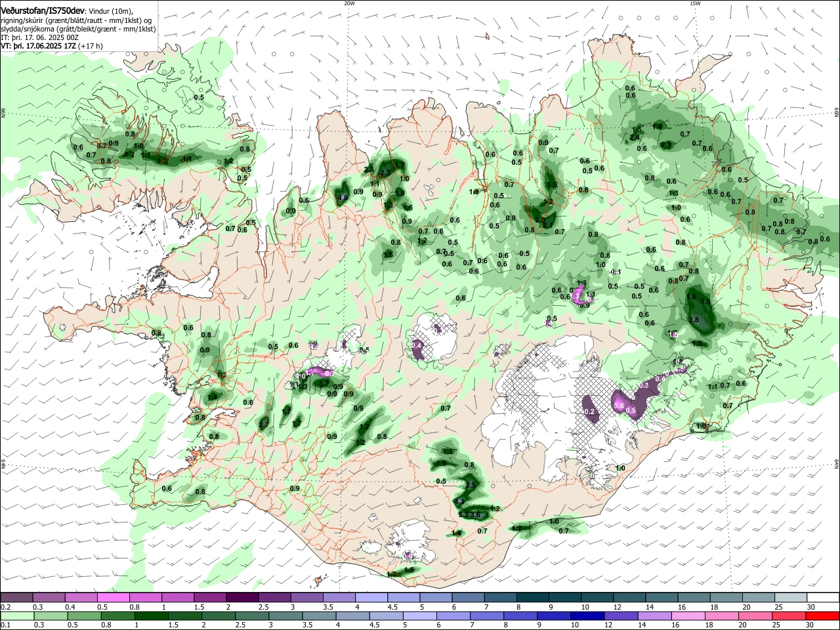Select the 'rigning/skúrir' legend description line
Screen dimensions: 840x630
pos(77,20)
